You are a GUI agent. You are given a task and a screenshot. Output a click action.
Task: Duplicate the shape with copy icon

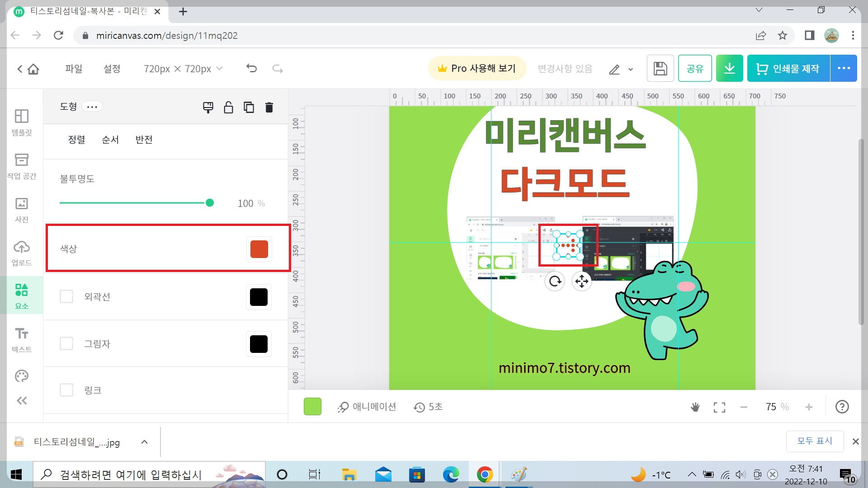point(249,107)
